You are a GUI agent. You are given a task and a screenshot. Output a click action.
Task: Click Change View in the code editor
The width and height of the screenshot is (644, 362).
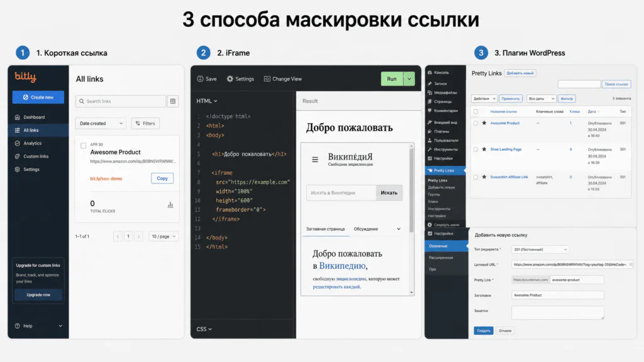pyautogui.click(x=282, y=79)
